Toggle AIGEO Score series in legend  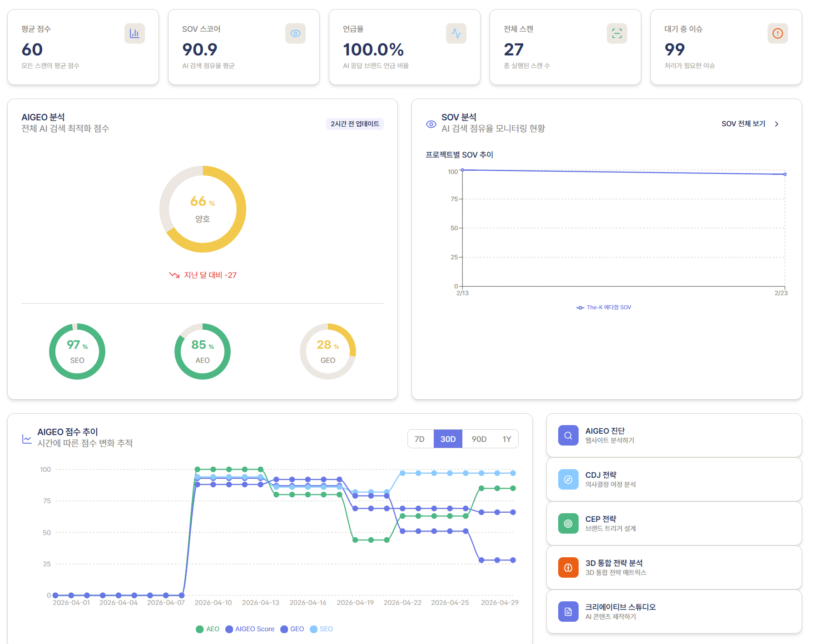[x=250, y=629]
